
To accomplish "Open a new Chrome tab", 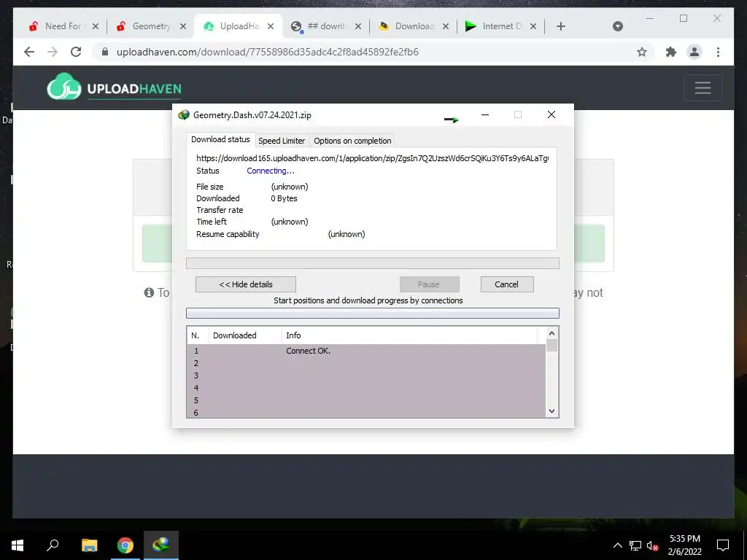I will coord(561,26).
